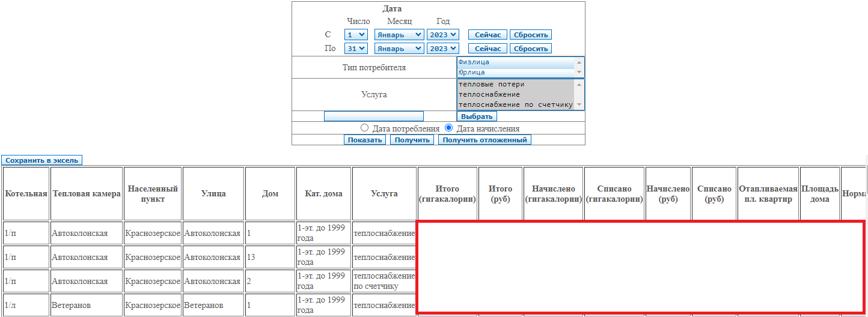Choose Физлица in the consumer type list
This screenshot has height=317, width=868.
(515, 62)
